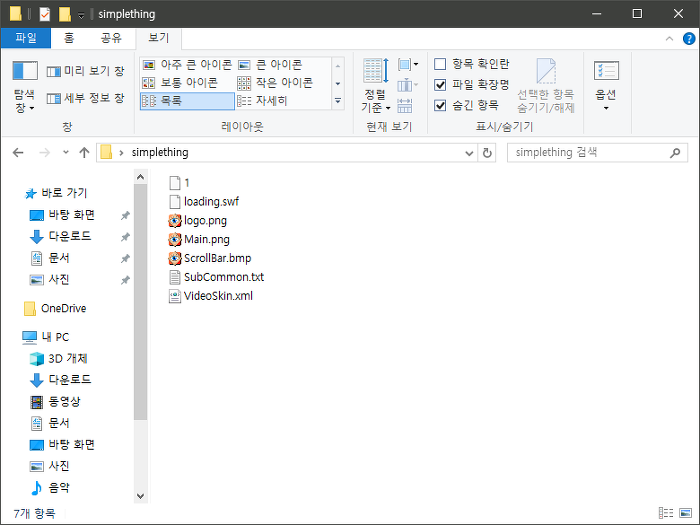
Task: Open the help icon
Action: [x=689, y=39]
